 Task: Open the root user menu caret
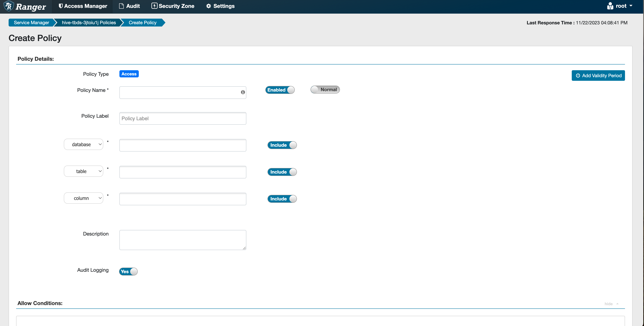pos(631,6)
